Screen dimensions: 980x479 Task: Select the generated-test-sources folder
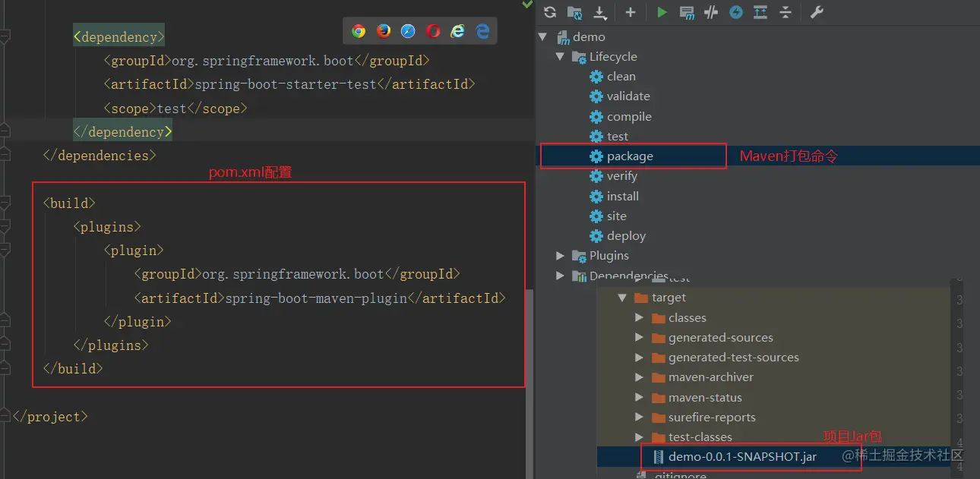(x=734, y=357)
